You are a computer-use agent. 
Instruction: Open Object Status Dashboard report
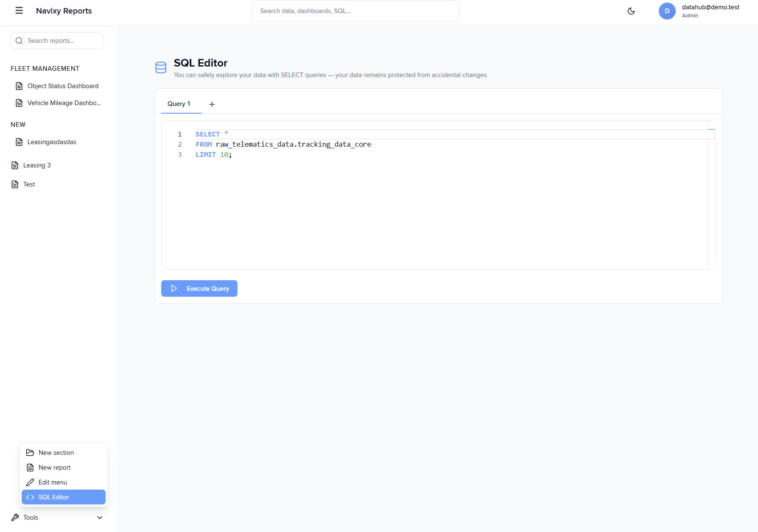(63, 86)
